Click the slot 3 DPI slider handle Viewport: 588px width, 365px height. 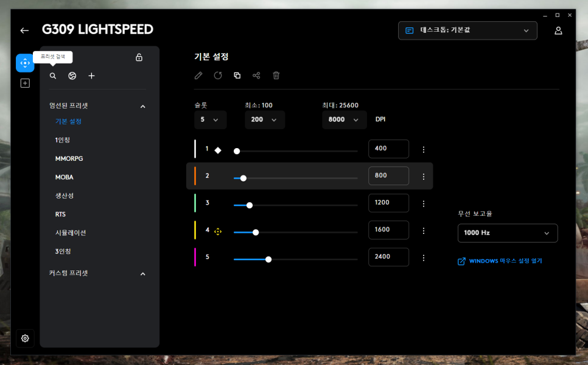(250, 205)
